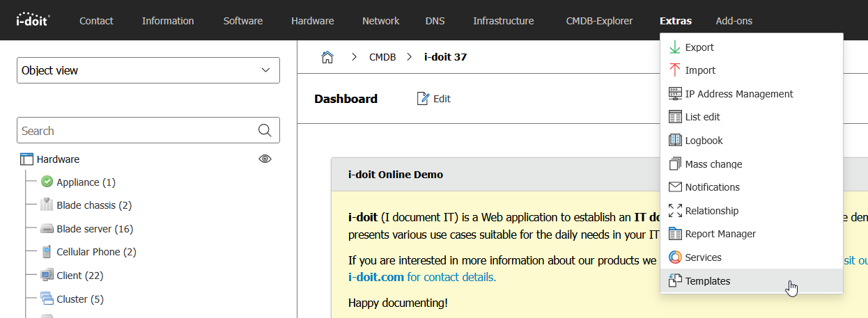Select Blade server (16) tree item

click(x=94, y=229)
